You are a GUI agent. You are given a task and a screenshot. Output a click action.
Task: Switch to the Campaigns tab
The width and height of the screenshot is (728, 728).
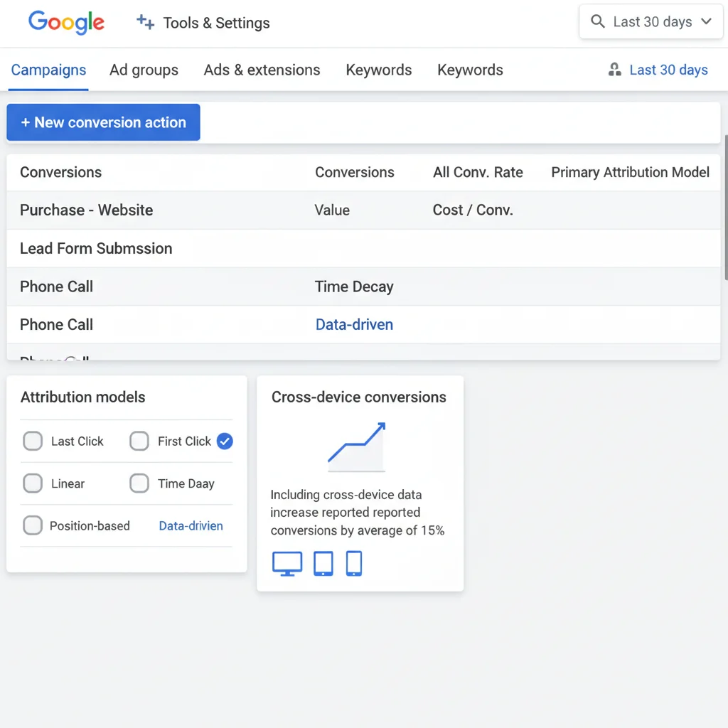tap(48, 70)
